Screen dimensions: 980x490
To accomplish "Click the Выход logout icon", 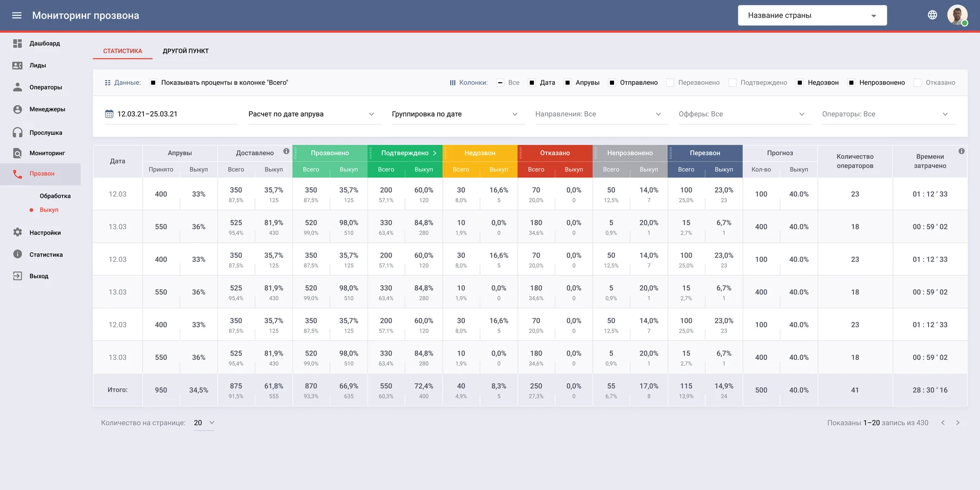I will click(17, 276).
